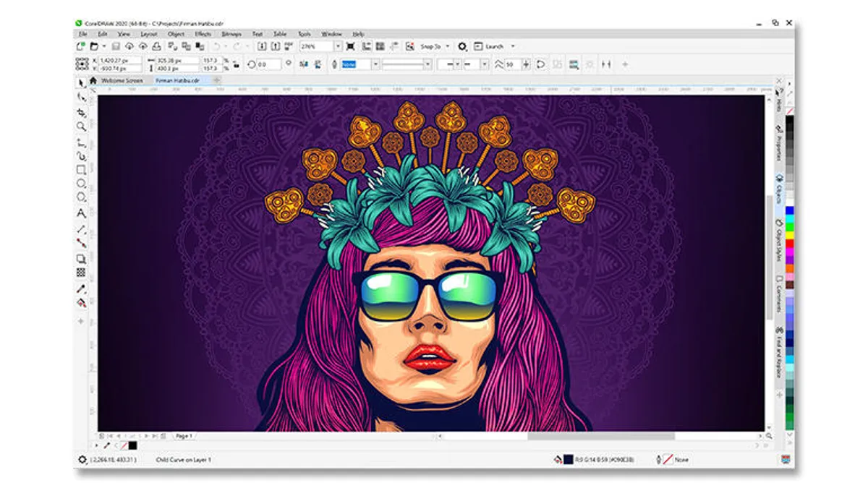Screen dimensions: 868x488
Task: Click the Open folder icon
Action: pos(95,46)
